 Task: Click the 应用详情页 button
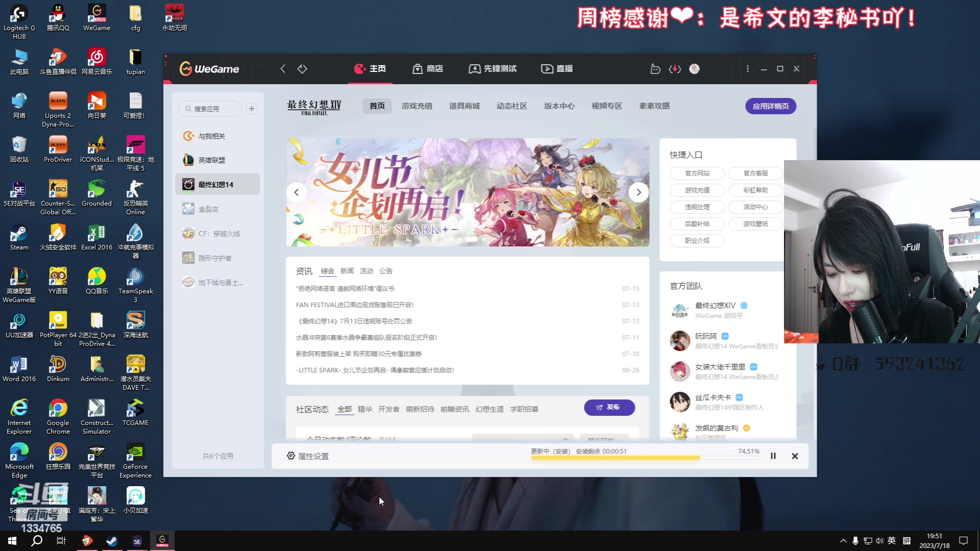pyautogui.click(x=771, y=106)
